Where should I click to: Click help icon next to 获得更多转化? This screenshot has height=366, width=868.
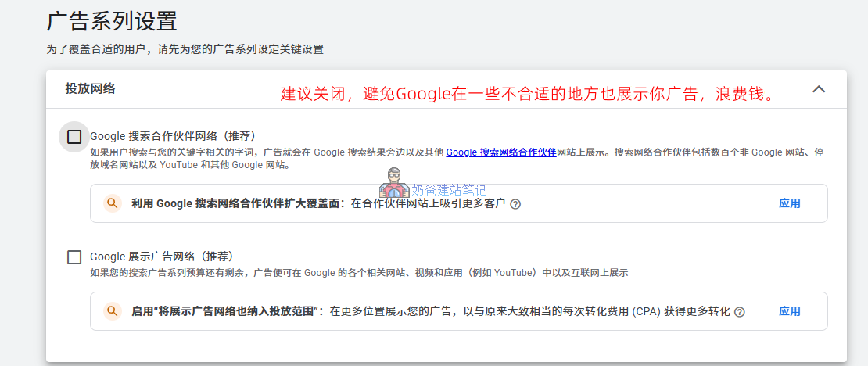click(739, 312)
